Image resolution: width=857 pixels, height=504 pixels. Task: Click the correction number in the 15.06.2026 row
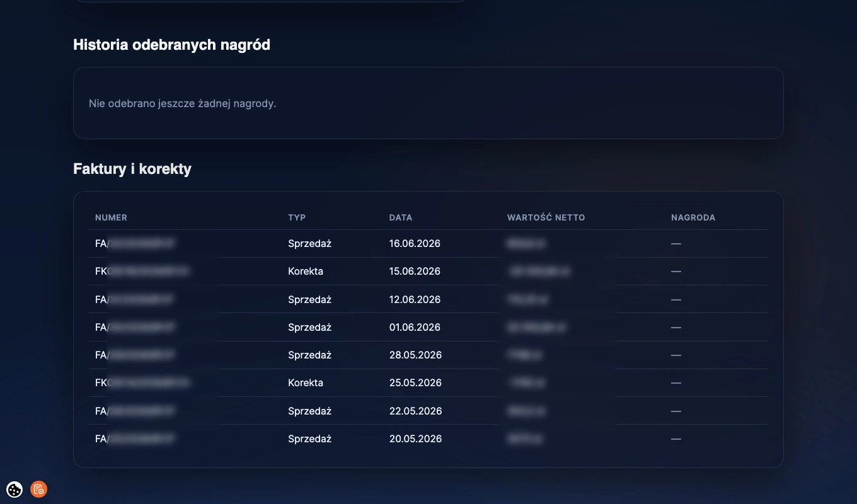[142, 272]
